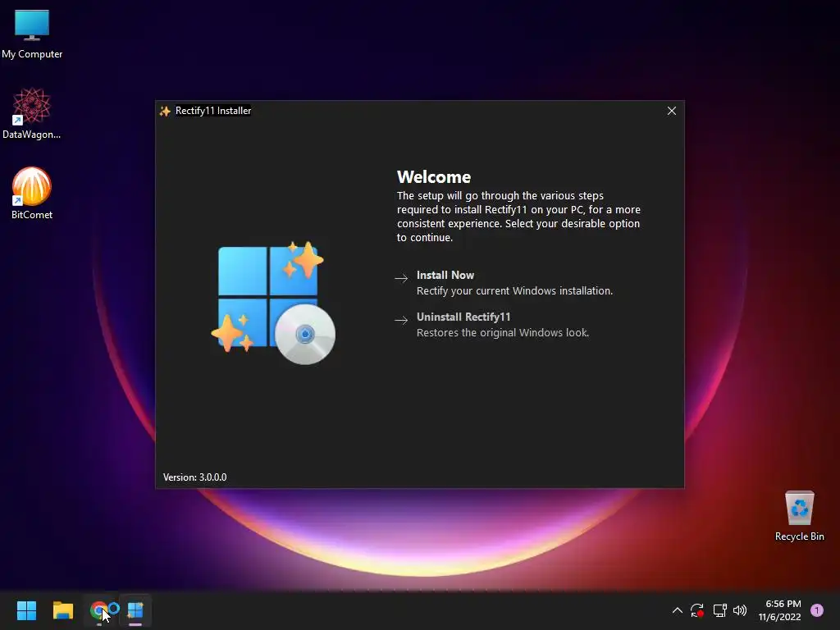Image resolution: width=840 pixels, height=630 pixels.
Task: Show hidden system tray icons
Action: [x=677, y=610]
